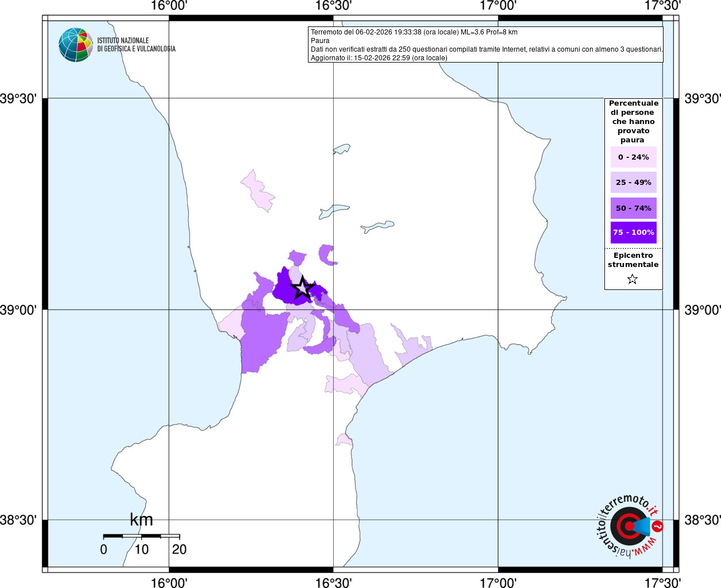
Task: Click the 39°30' latitude label on left axis
Action: click(x=21, y=99)
